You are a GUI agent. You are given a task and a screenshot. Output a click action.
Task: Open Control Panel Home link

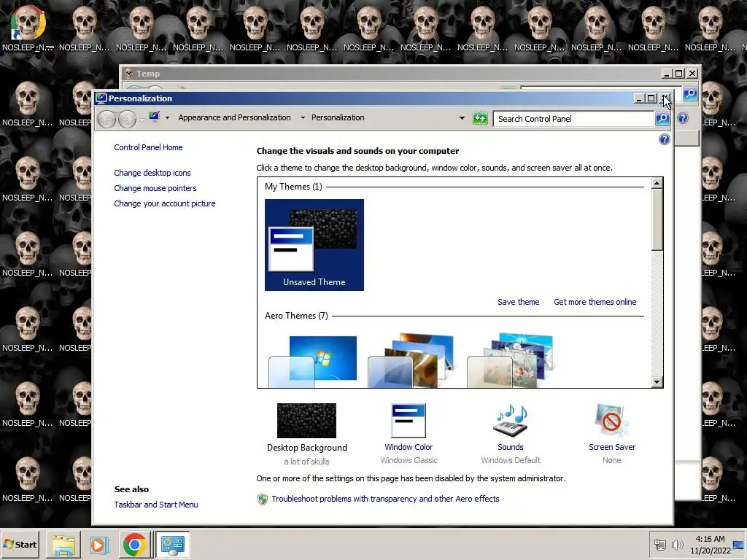pyautogui.click(x=148, y=147)
